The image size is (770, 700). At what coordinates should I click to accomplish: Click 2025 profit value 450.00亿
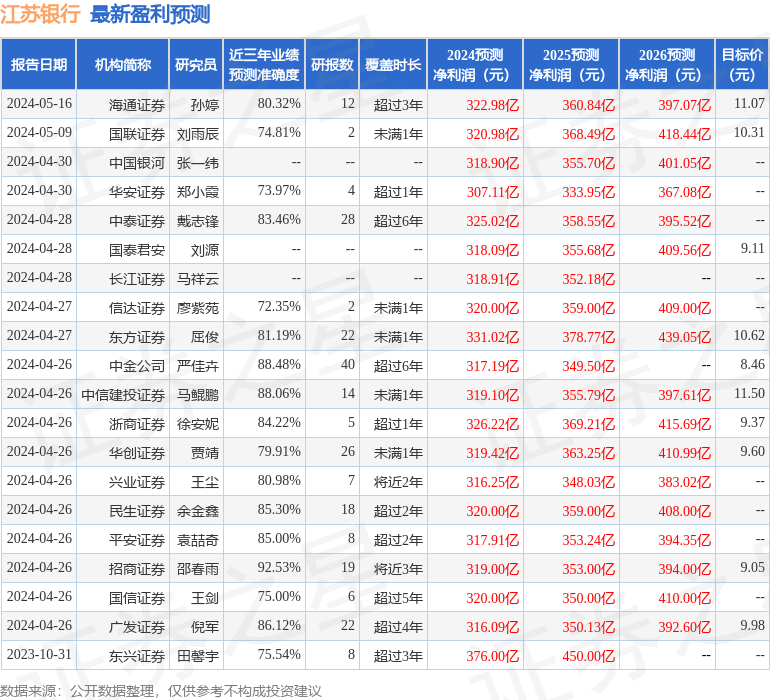pos(588,655)
